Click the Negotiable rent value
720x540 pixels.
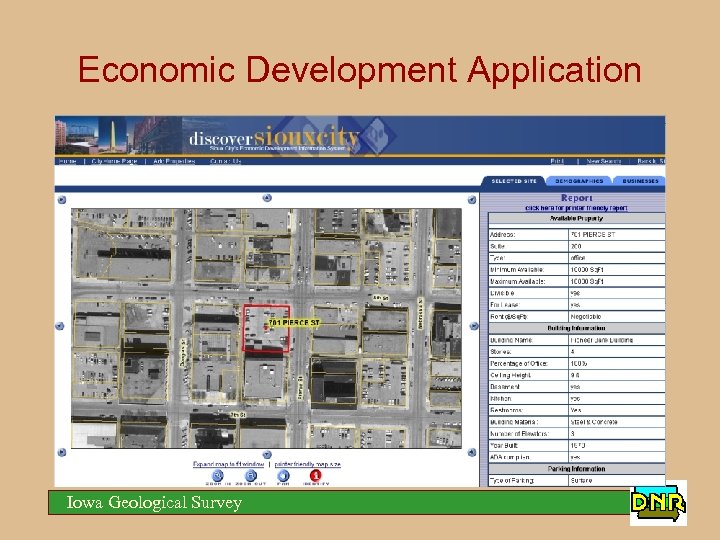pos(617,317)
